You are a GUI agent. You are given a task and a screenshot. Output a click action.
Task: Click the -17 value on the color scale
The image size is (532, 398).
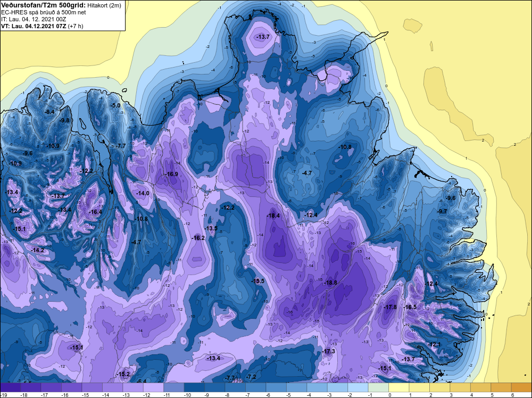(x=45, y=395)
